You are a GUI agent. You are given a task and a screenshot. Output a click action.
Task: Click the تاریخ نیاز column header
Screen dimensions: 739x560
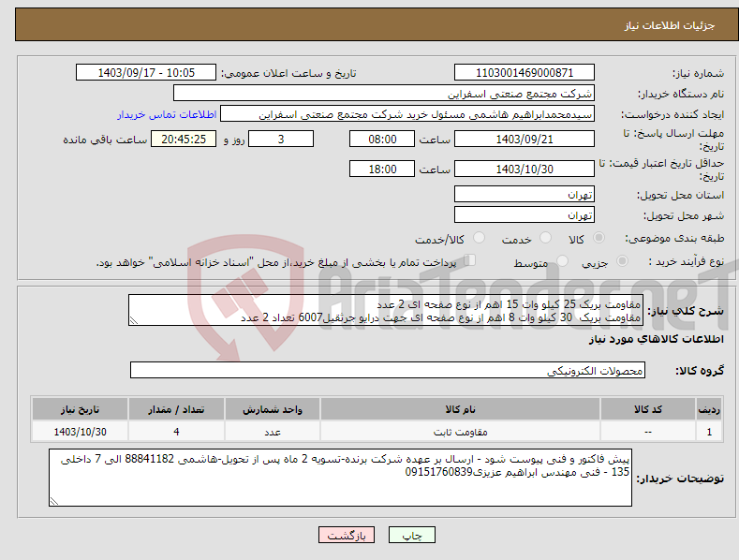pos(81,409)
